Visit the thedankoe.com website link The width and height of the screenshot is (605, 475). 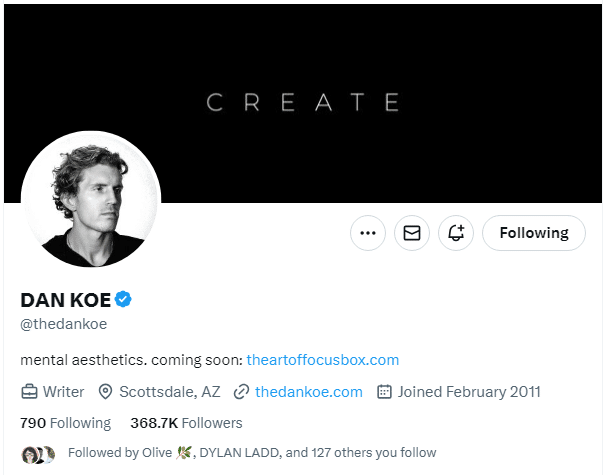[308, 392]
